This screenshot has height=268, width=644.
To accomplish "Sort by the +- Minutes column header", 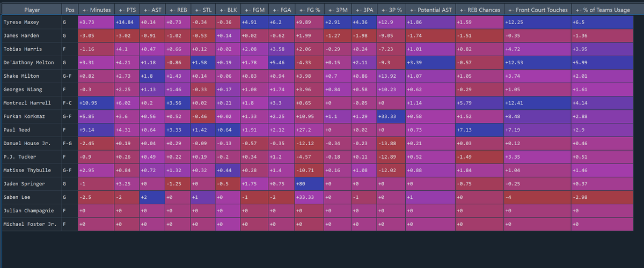I will point(96,10).
